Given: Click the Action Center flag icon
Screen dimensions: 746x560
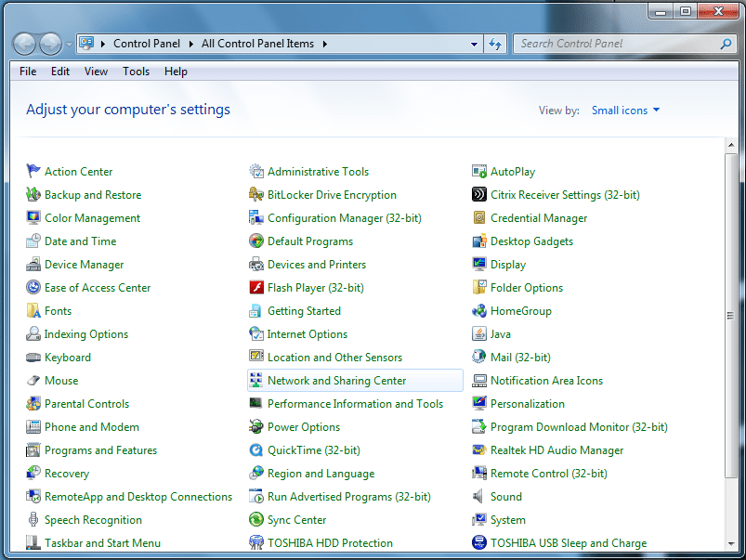Looking at the screenshot, I should pos(33,171).
